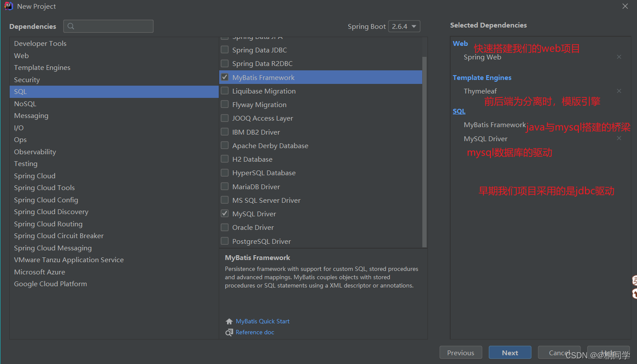
Task: Select the Template Engines category
Action: pos(114,67)
